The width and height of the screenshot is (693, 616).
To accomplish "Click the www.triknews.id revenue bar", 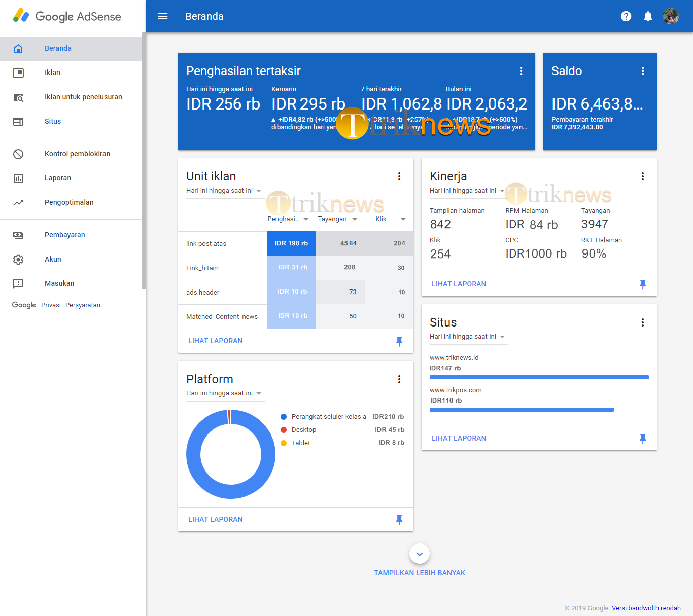I will [x=539, y=377].
